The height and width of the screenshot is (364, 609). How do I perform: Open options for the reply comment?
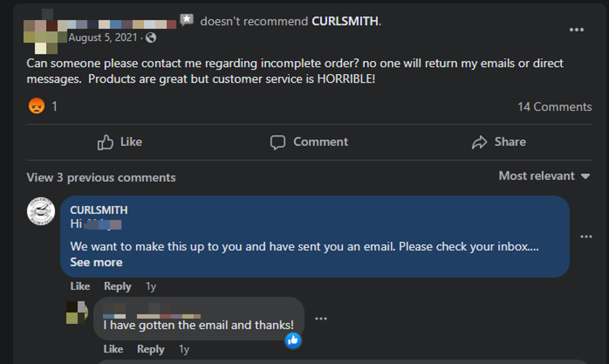(x=321, y=318)
